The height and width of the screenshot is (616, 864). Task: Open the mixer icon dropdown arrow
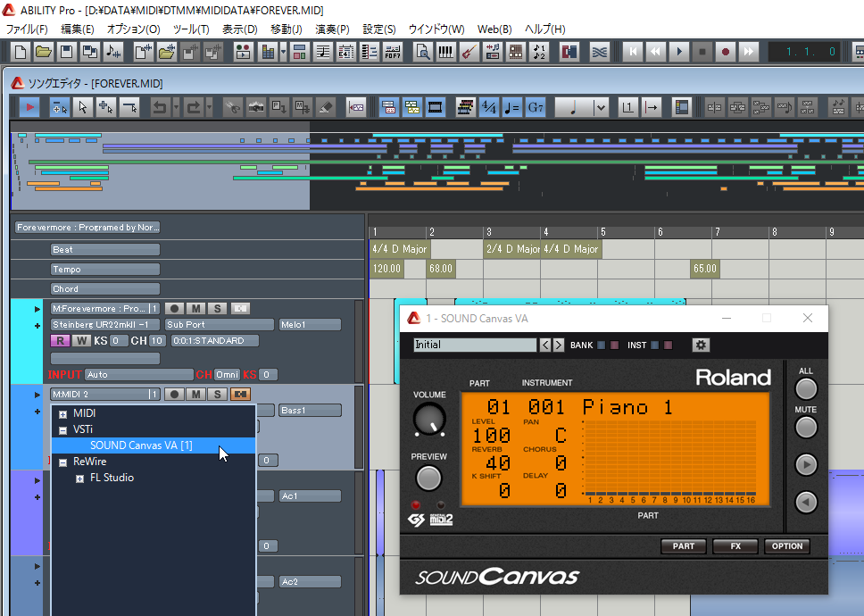(x=283, y=52)
